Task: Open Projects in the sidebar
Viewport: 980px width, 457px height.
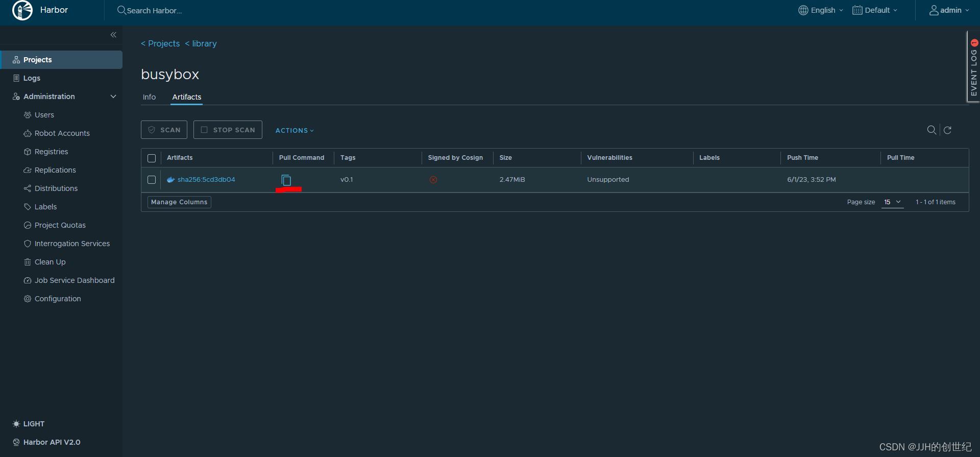Action: click(x=61, y=60)
